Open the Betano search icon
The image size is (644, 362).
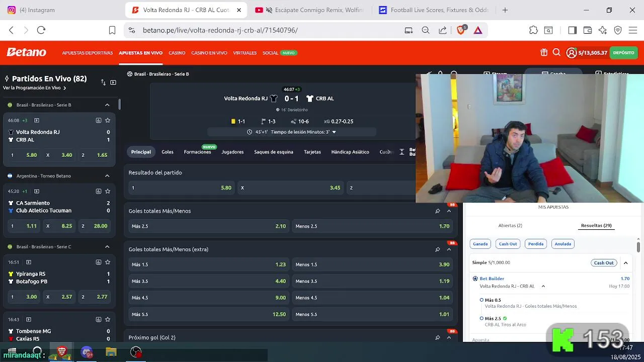pos(556,52)
